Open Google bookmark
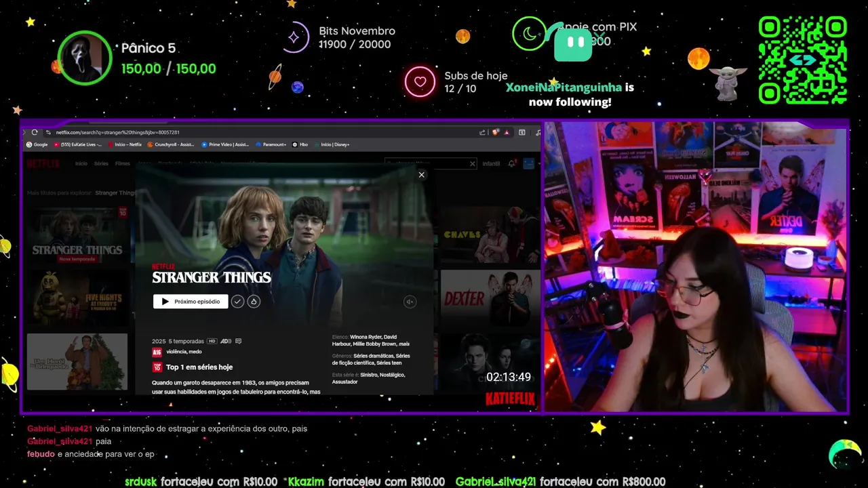868x488 pixels. pos(37,144)
